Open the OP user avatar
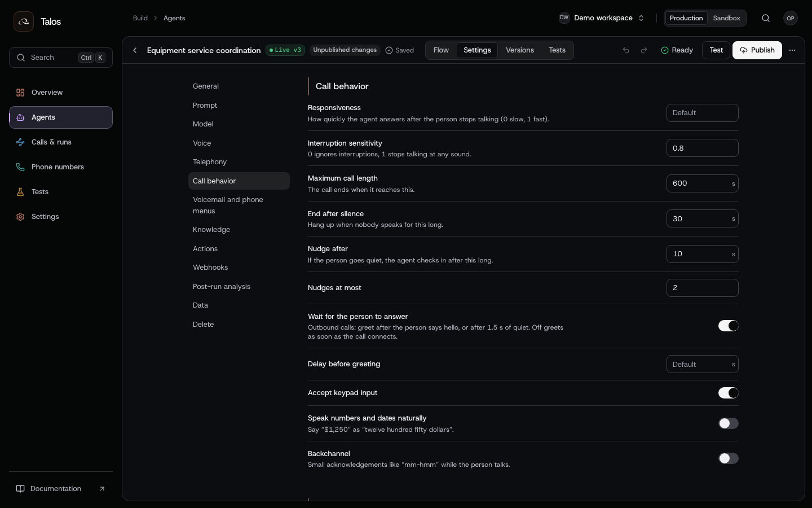 click(x=791, y=18)
